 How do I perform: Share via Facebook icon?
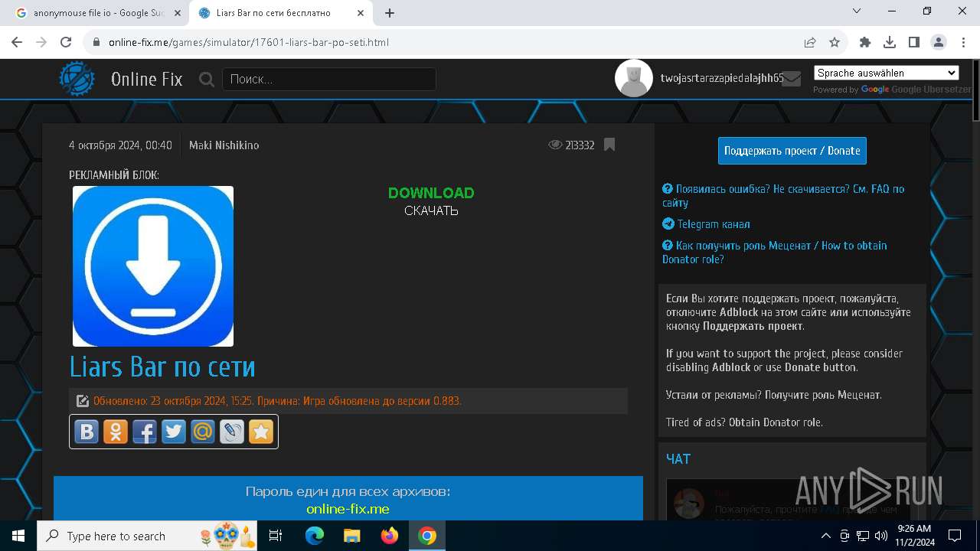pos(145,432)
